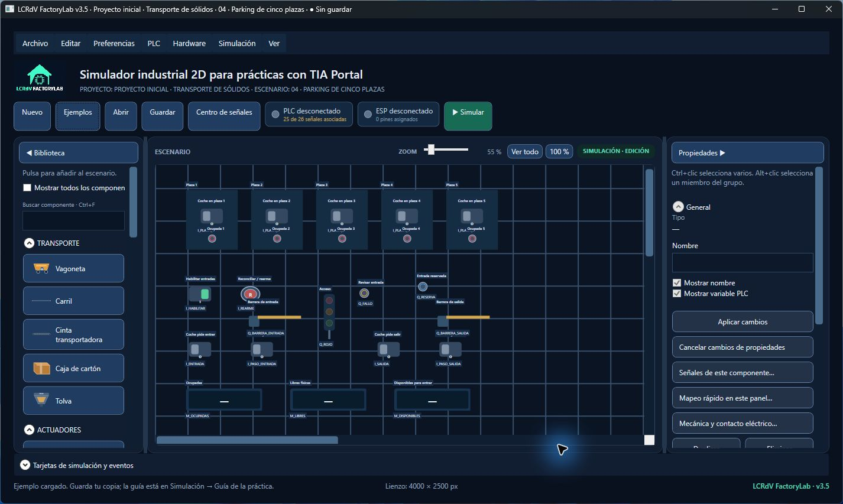
Task: Uncheck the Mostrar nombre checkbox
Action: [677, 283]
